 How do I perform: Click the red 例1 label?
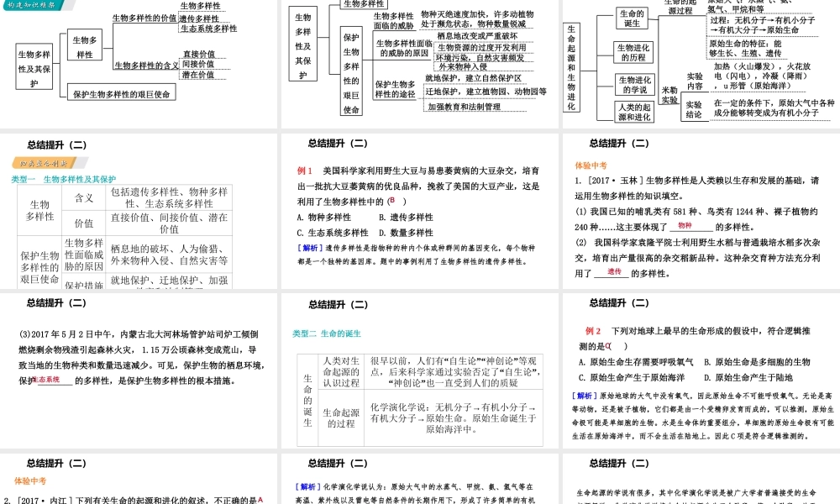[305, 171]
